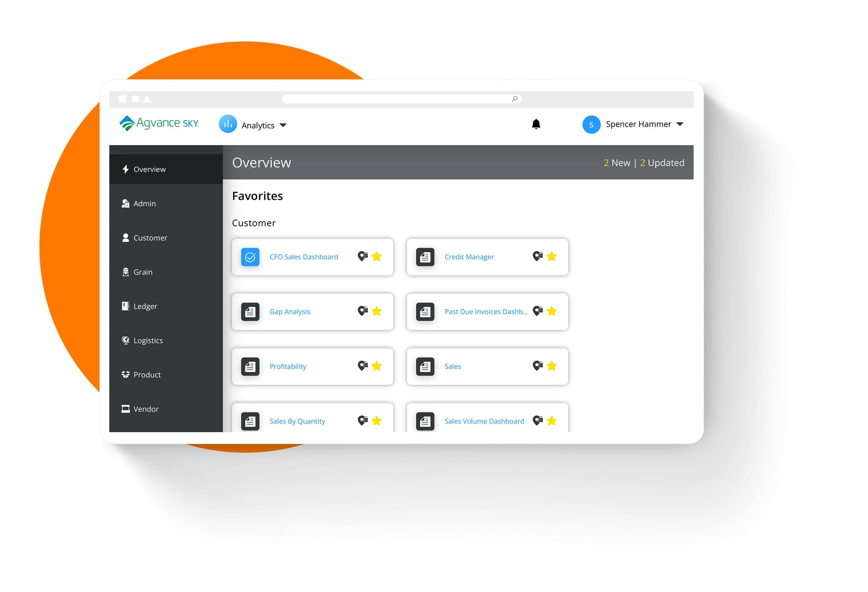Click the blue CFO Sales Dashboard checkmark icon

click(250, 257)
